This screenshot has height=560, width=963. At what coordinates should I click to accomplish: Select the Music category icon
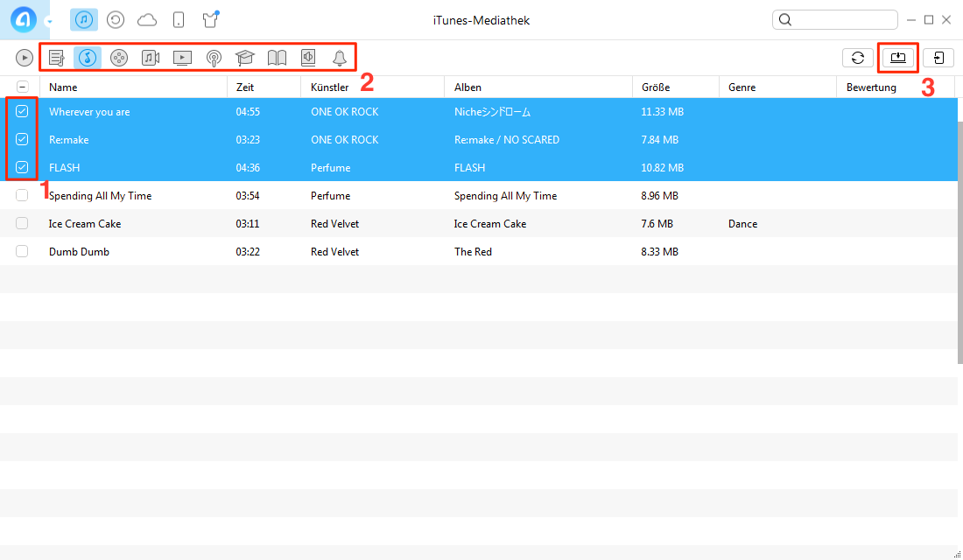88,58
